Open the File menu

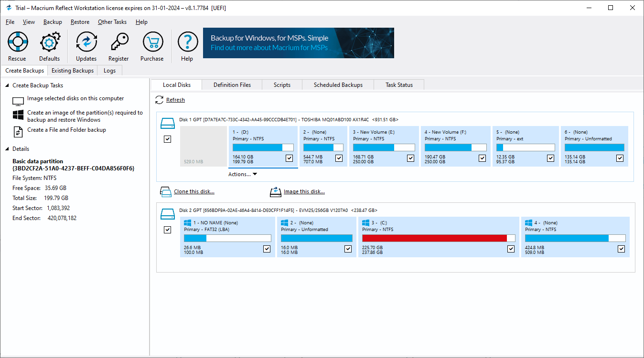point(10,22)
